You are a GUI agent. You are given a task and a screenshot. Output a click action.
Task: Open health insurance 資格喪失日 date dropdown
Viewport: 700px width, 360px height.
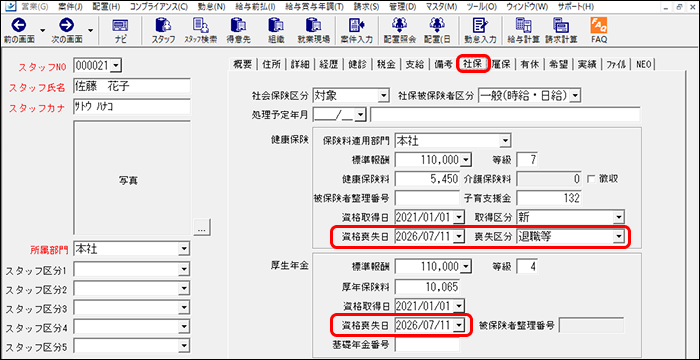pos(460,237)
